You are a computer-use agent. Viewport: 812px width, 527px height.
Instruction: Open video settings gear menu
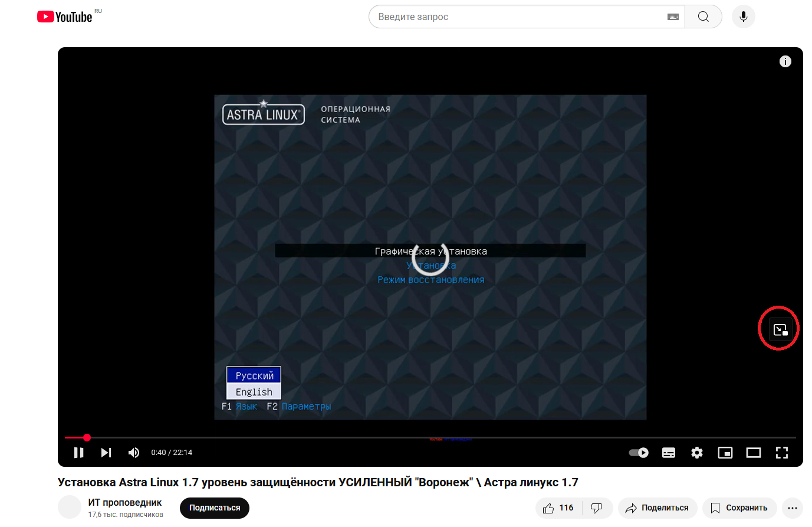click(697, 453)
